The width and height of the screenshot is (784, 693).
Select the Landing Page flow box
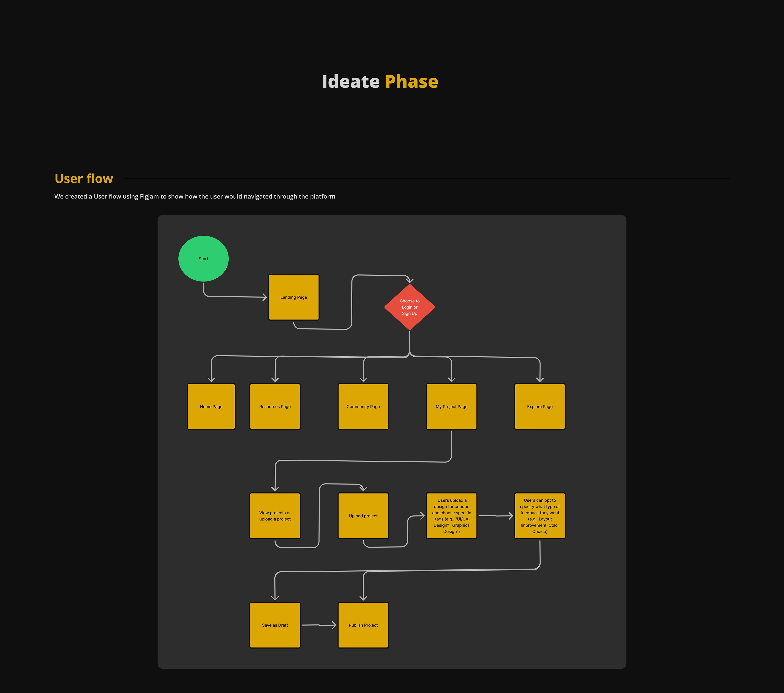coord(293,297)
